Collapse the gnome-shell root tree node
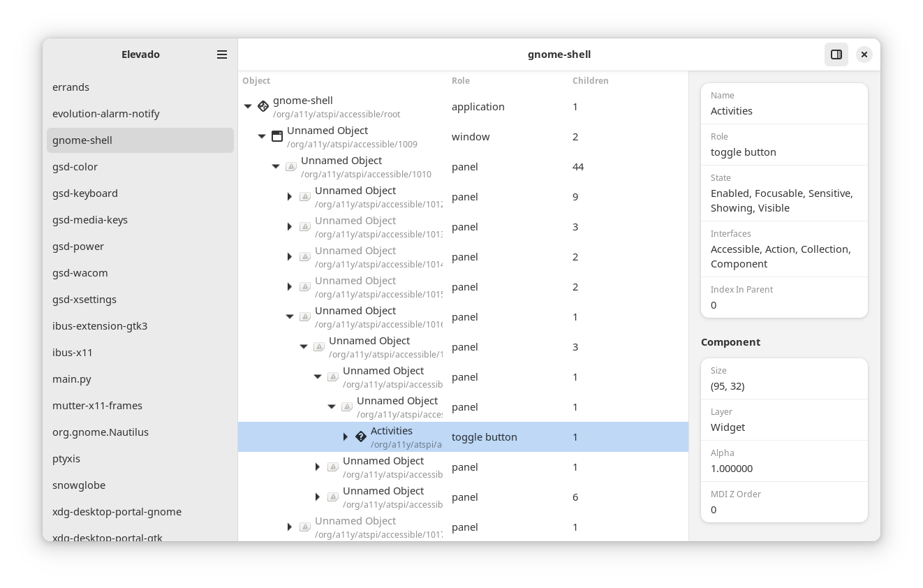Viewport: 923px width, 588px height. click(248, 106)
